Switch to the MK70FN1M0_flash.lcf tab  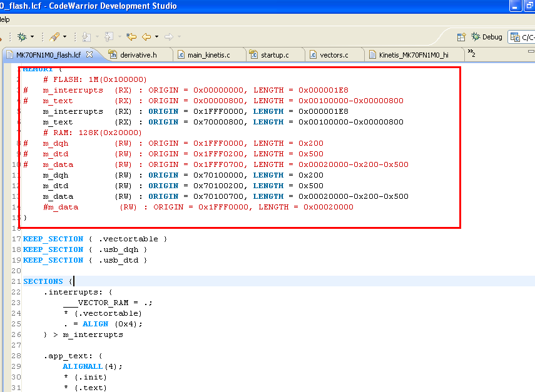[x=48, y=55]
